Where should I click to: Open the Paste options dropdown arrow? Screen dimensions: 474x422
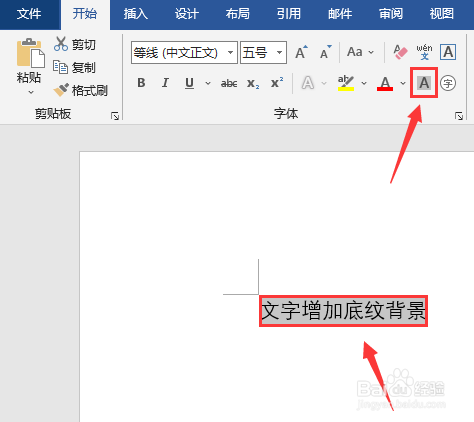31,92
